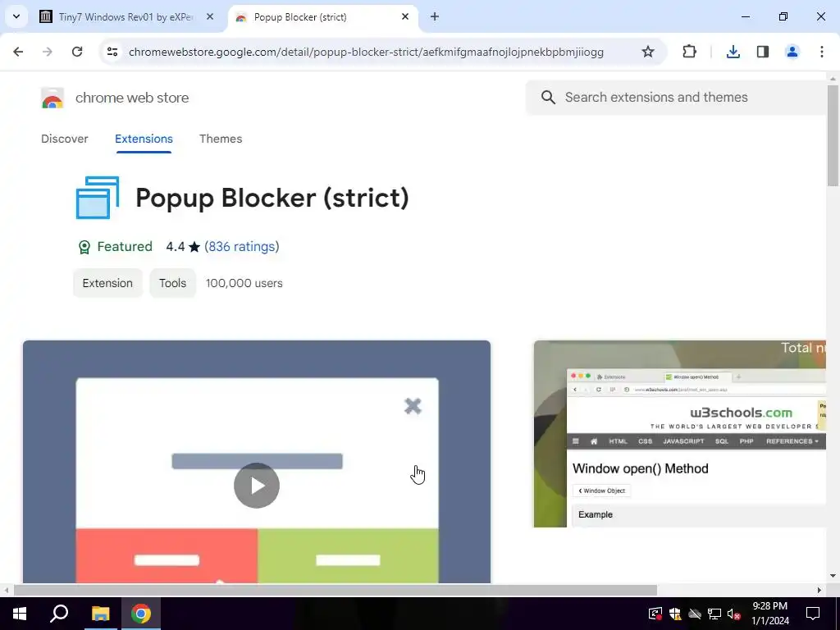View site information icon in address bar
The width and height of the screenshot is (840, 630).
(112, 52)
